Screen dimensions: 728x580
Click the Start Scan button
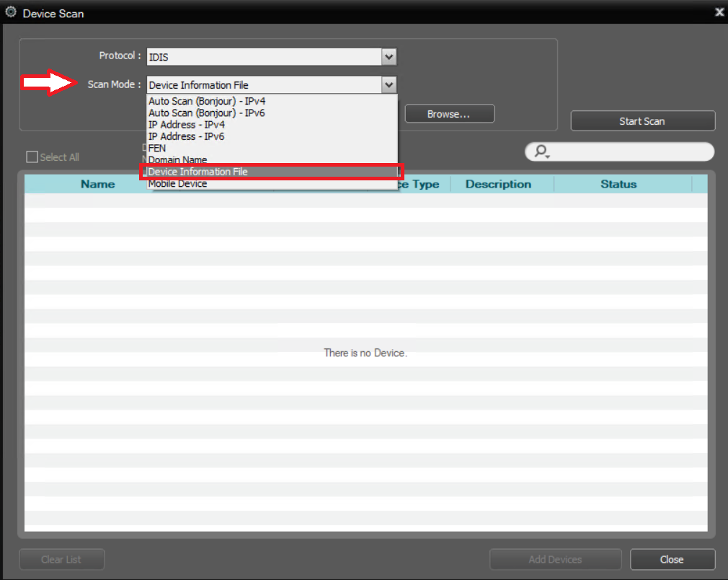[642, 121]
